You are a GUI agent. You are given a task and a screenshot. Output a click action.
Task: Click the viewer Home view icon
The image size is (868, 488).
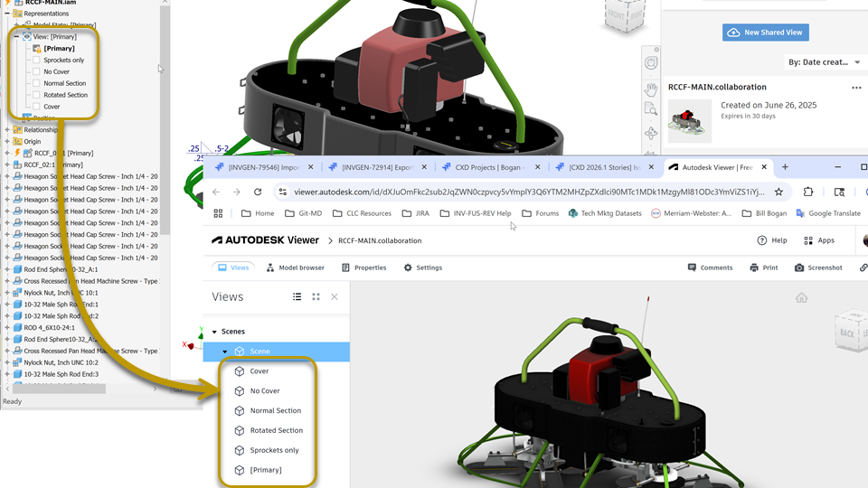[x=802, y=298]
